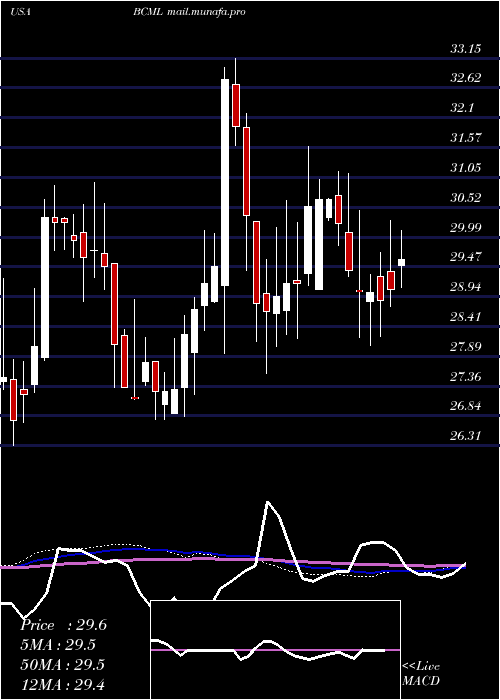Click the tallest white candlestick reaching 32.62
Screen dimensions: 500x700
click(x=225, y=182)
